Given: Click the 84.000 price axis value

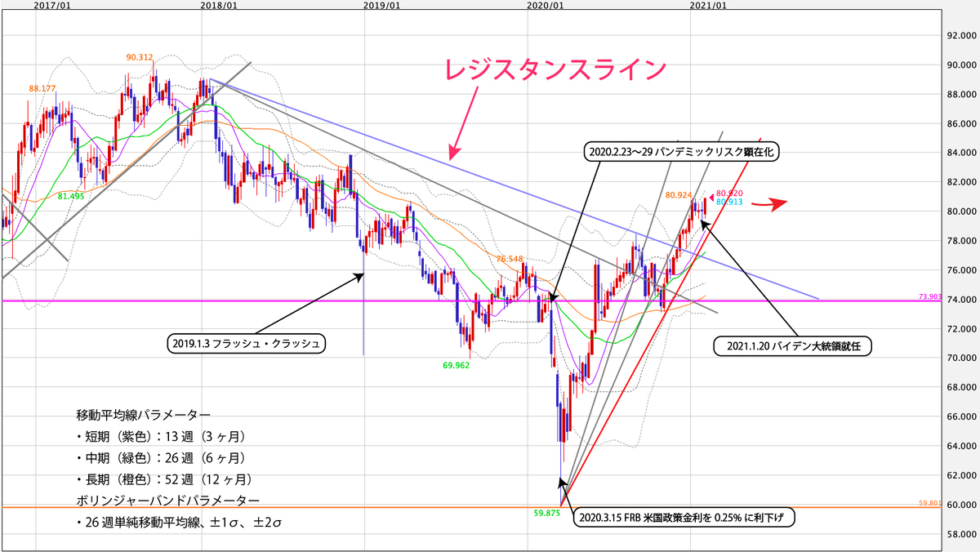Looking at the screenshot, I should coord(961,153).
